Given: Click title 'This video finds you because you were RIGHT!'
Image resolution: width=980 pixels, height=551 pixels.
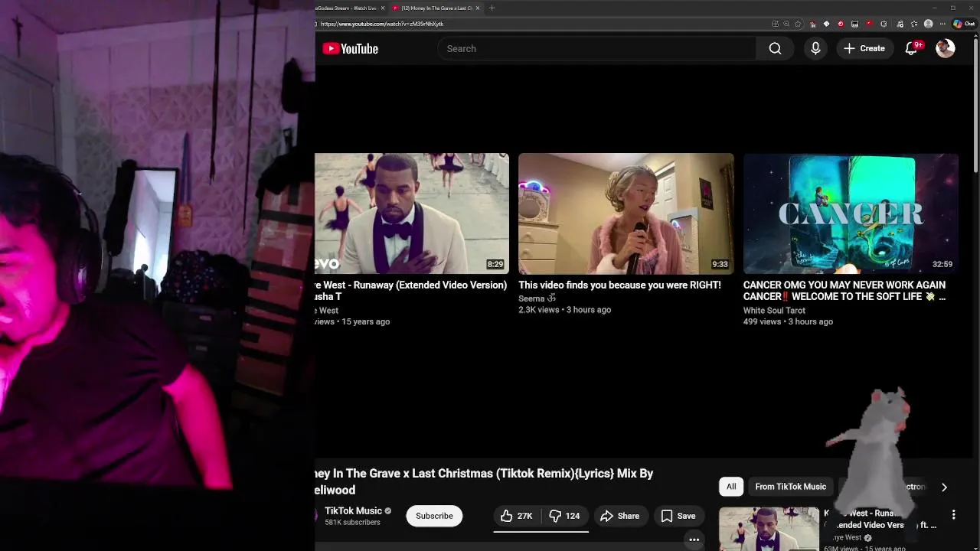Looking at the screenshot, I should (x=619, y=285).
